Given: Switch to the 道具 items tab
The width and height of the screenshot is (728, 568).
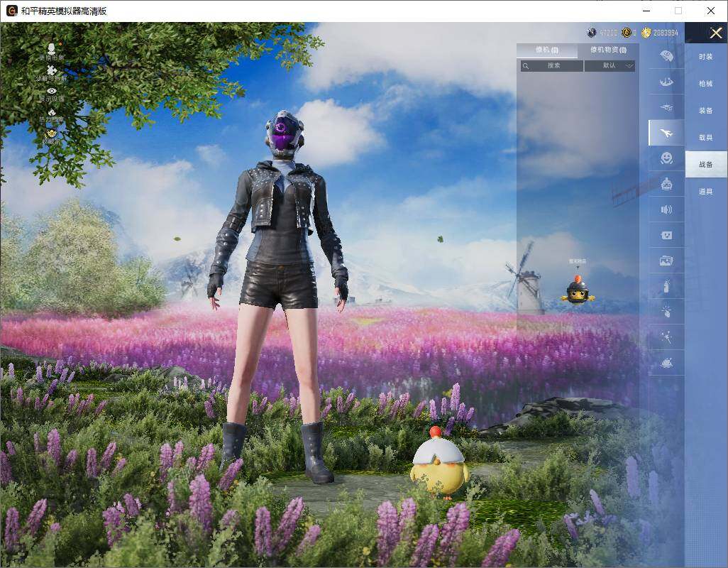Looking at the screenshot, I should [706, 192].
